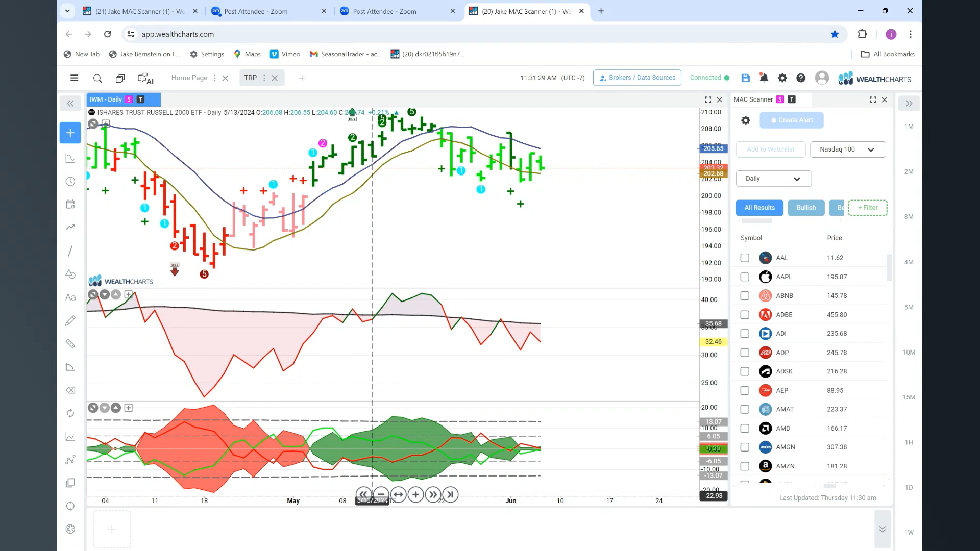The height and width of the screenshot is (551, 980).
Task: Open the app settings gear in header
Action: point(782,78)
